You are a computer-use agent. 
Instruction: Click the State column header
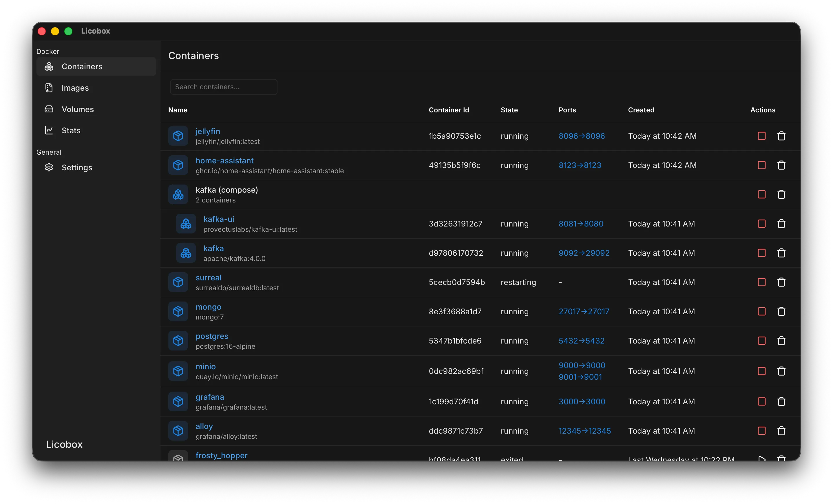point(509,110)
